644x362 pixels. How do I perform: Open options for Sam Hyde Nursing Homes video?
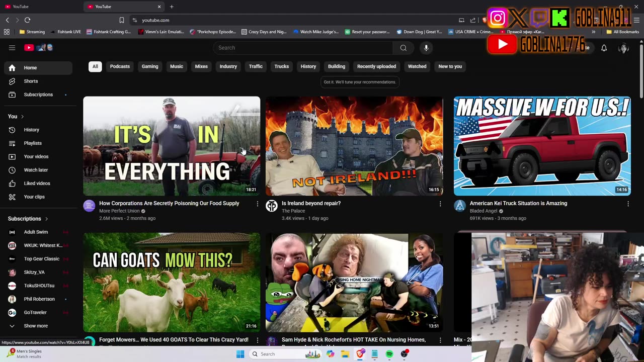point(440,340)
